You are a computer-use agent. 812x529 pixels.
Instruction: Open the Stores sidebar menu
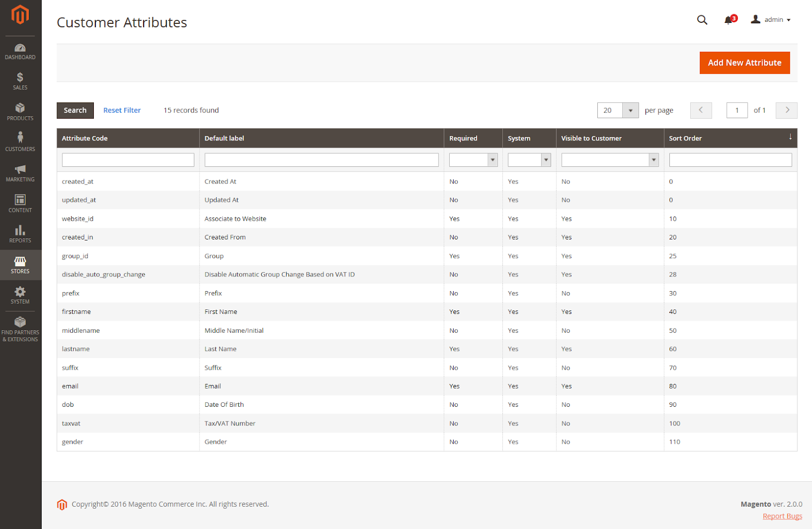(20, 265)
